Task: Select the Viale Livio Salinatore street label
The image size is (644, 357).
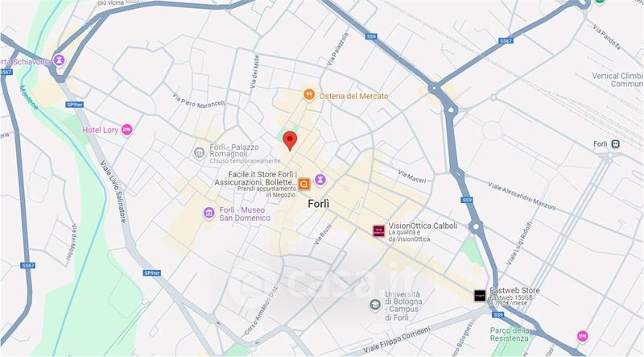Action: click(113, 192)
